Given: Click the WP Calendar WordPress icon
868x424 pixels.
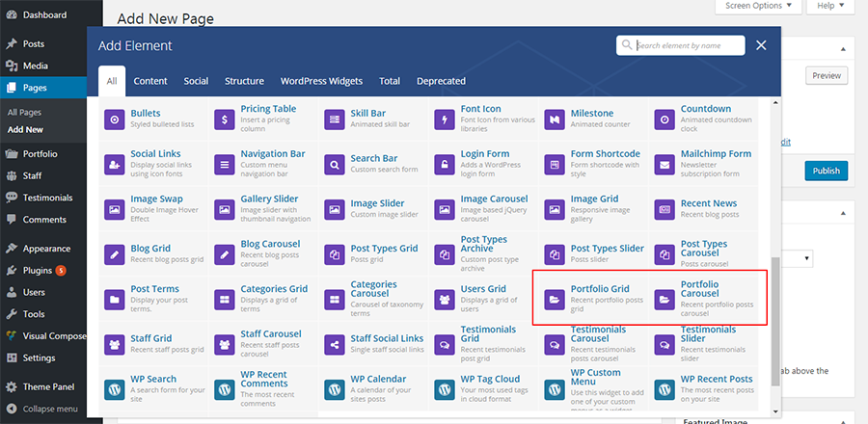Looking at the screenshot, I should click(x=335, y=390).
